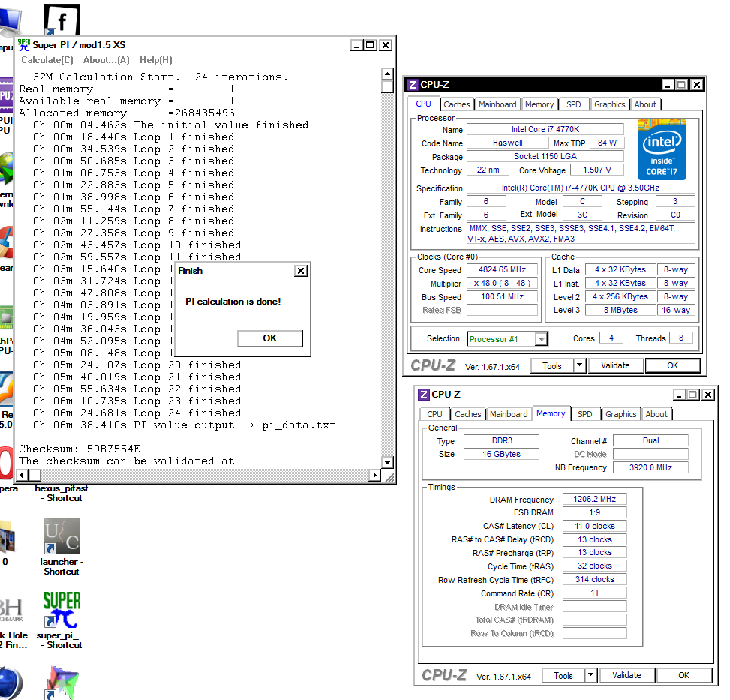This screenshot has width=730, height=700.
Task: Switch to Graphics tab in top CPU-Z
Action: 609,104
